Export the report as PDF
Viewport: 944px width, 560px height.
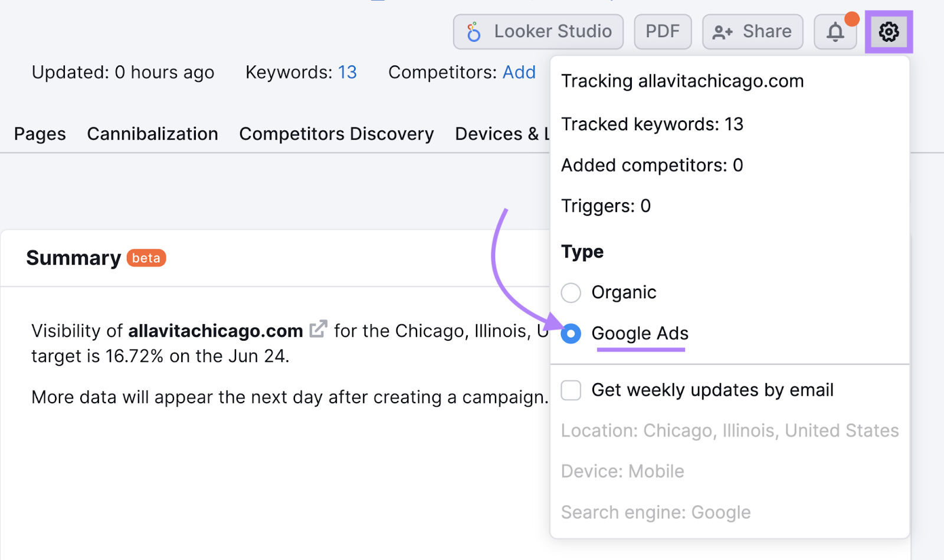pos(663,31)
